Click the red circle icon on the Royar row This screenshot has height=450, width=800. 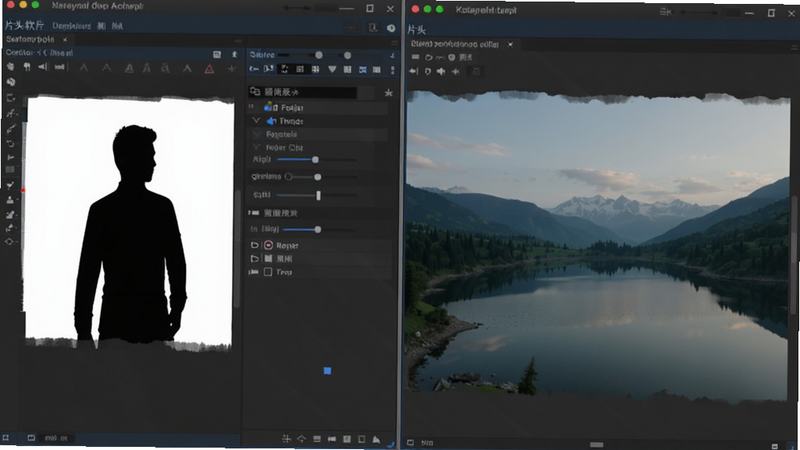pos(268,245)
